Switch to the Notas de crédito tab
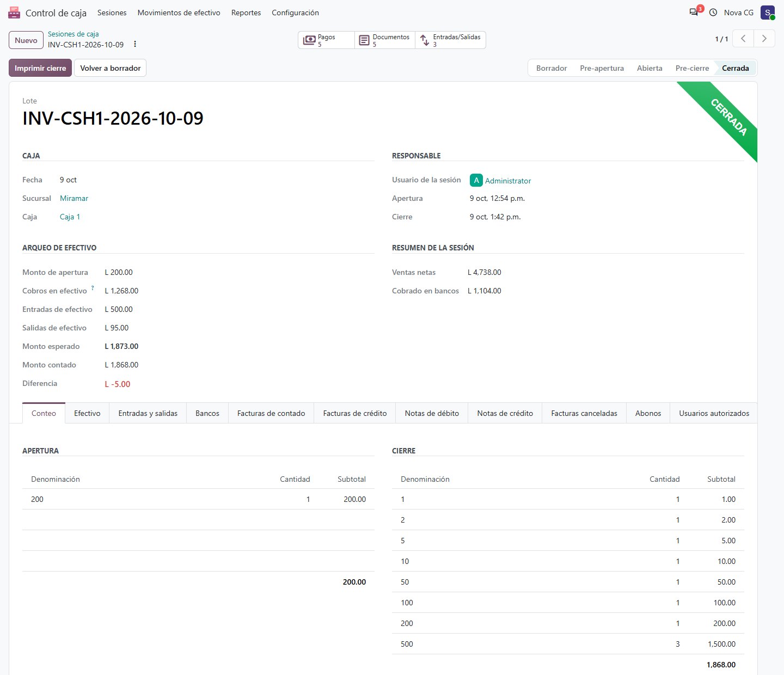This screenshot has width=784, height=675. click(x=505, y=413)
